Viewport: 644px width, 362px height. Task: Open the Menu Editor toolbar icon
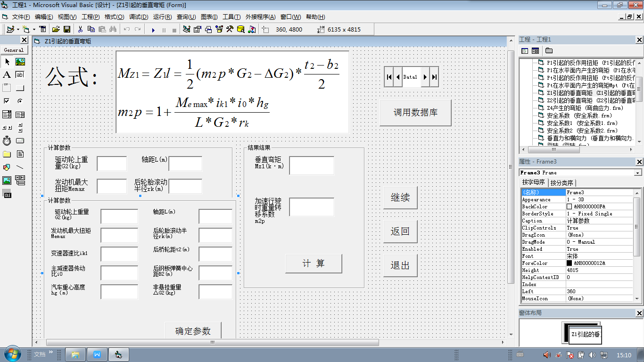(x=43, y=29)
